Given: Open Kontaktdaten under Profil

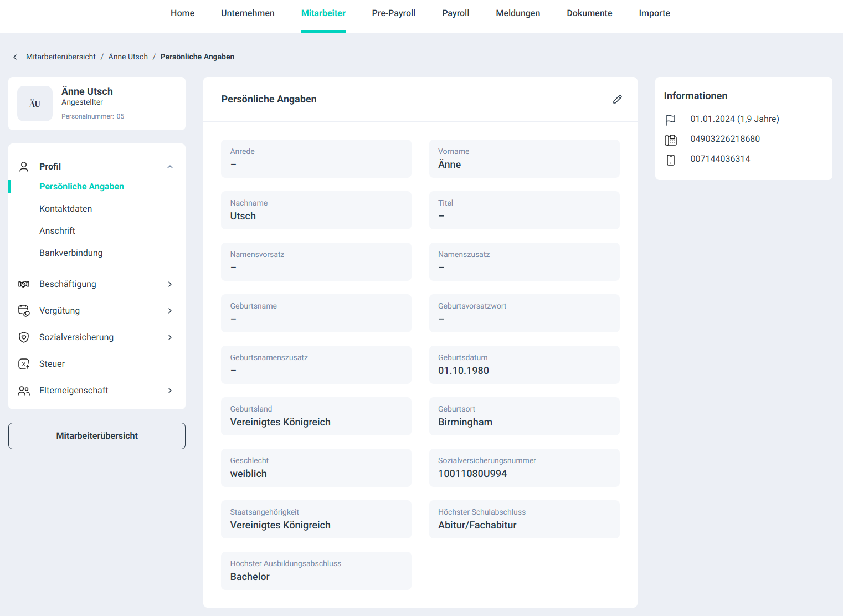Looking at the screenshot, I should (65, 209).
